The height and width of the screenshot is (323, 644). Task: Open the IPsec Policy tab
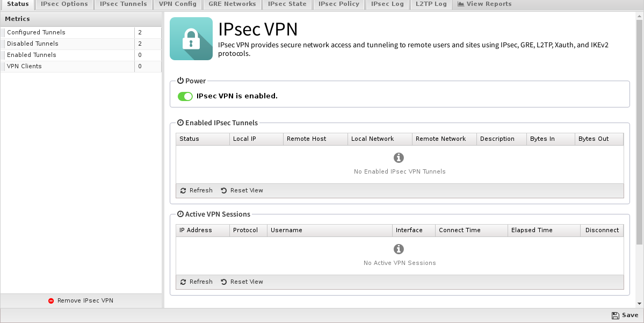(x=338, y=4)
